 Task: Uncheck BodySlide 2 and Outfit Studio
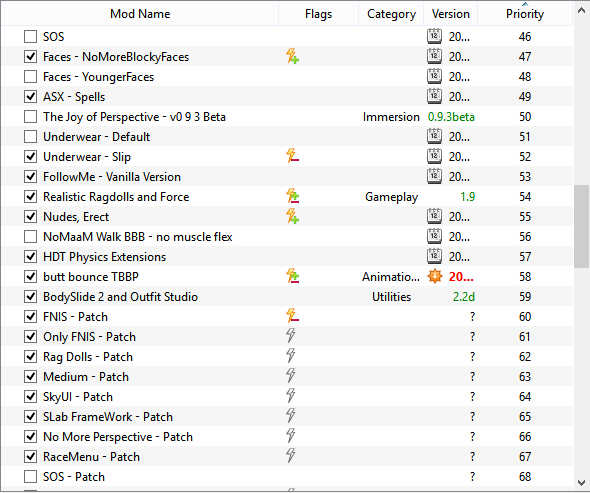30,297
